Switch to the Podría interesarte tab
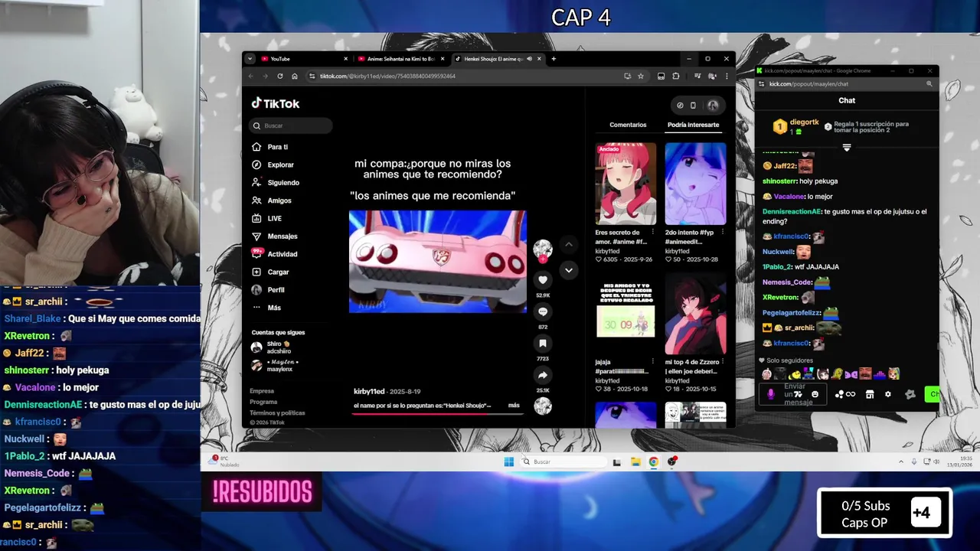 click(x=693, y=125)
